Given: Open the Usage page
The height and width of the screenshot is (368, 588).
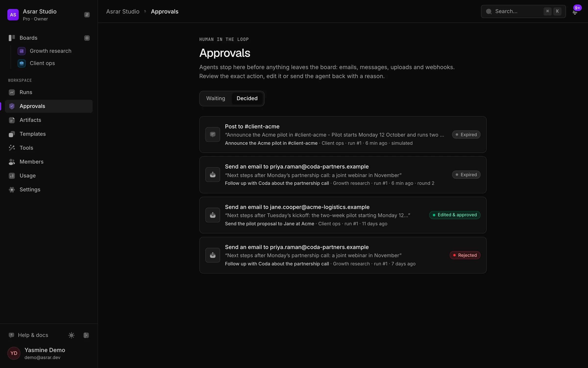Looking at the screenshot, I should point(49,176).
